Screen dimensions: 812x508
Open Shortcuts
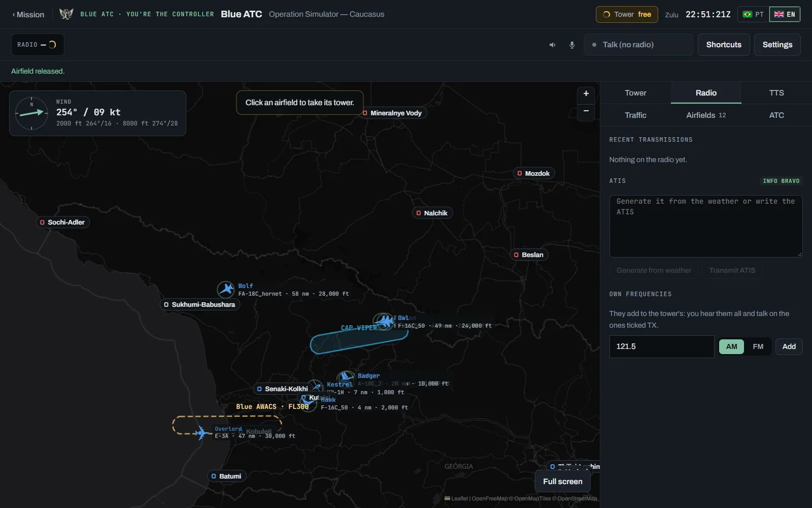[x=724, y=45]
